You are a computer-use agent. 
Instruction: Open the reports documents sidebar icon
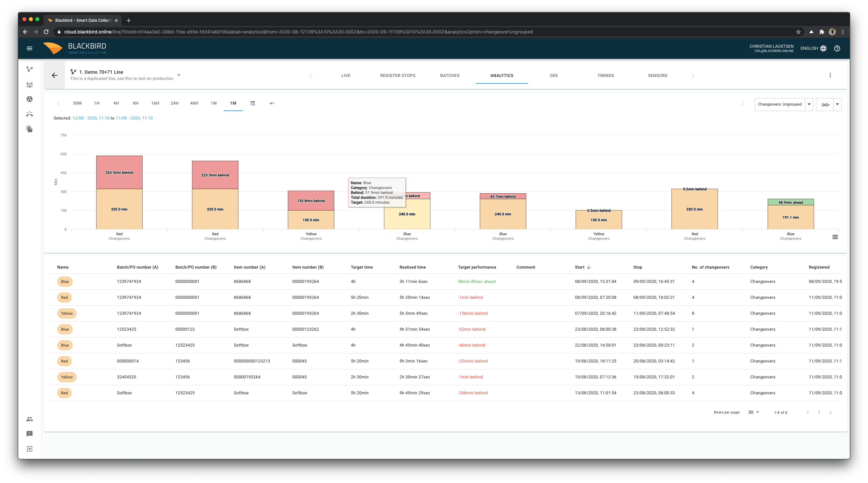[30, 129]
